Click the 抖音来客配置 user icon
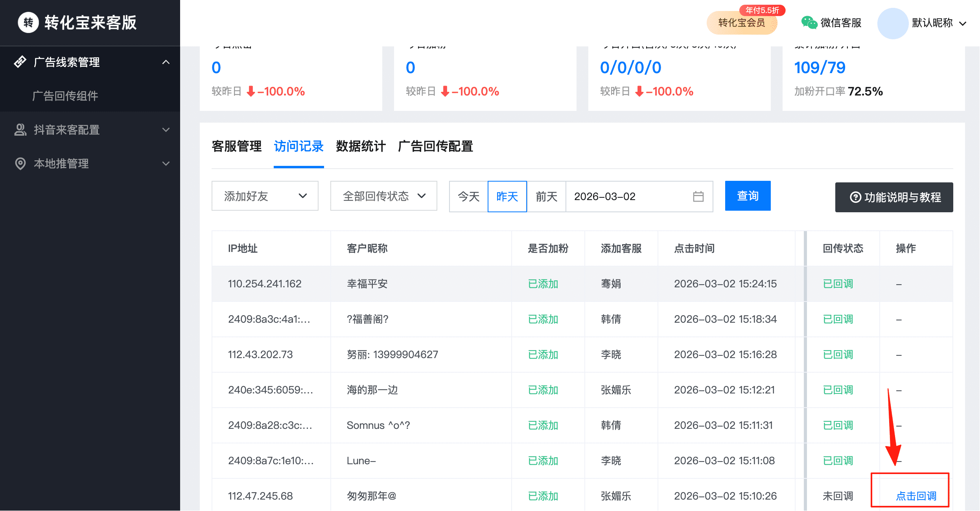 20,130
